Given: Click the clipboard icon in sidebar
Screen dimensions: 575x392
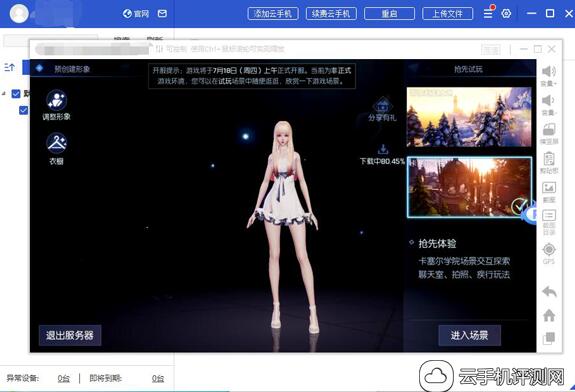Looking at the screenshot, I should 549,159.
